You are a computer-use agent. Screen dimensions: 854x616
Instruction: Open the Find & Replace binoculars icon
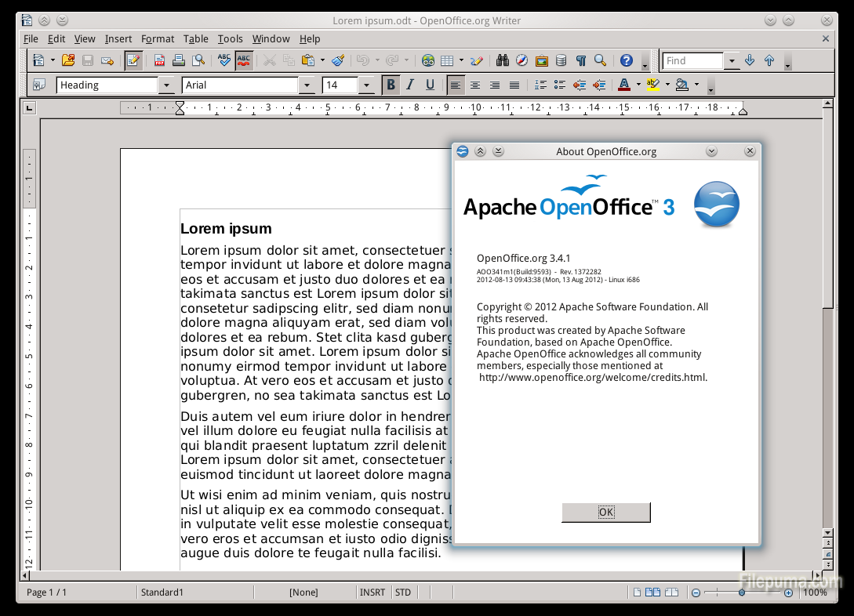[502, 60]
